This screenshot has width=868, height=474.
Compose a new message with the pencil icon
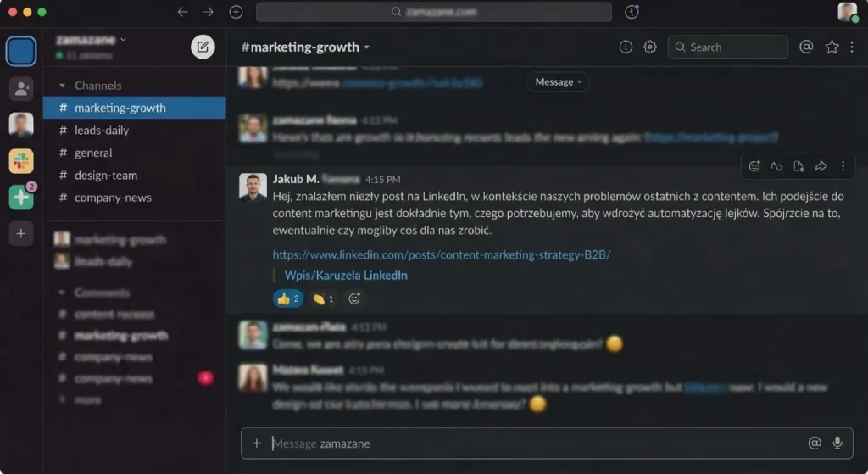pos(203,47)
